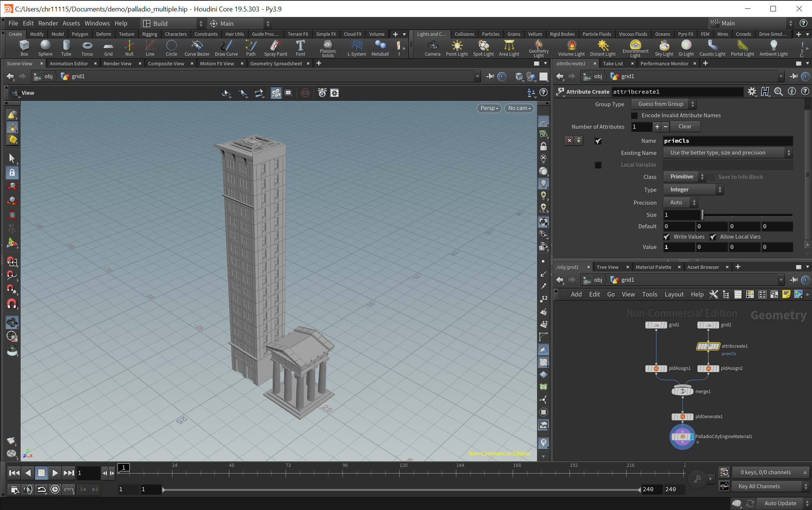Image resolution: width=812 pixels, height=510 pixels.
Task: Open Group Type dropdown
Action: (664, 104)
